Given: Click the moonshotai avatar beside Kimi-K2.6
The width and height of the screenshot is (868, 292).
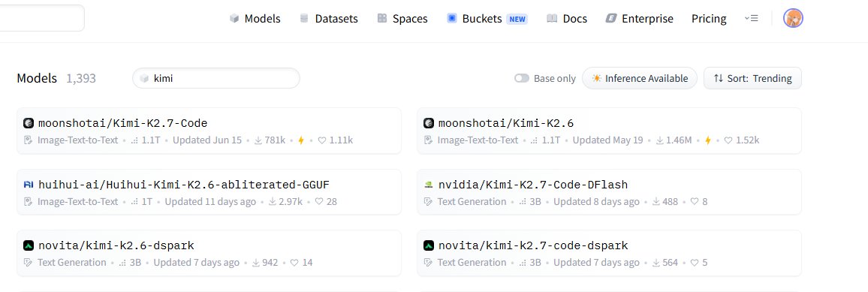Looking at the screenshot, I should (x=429, y=123).
